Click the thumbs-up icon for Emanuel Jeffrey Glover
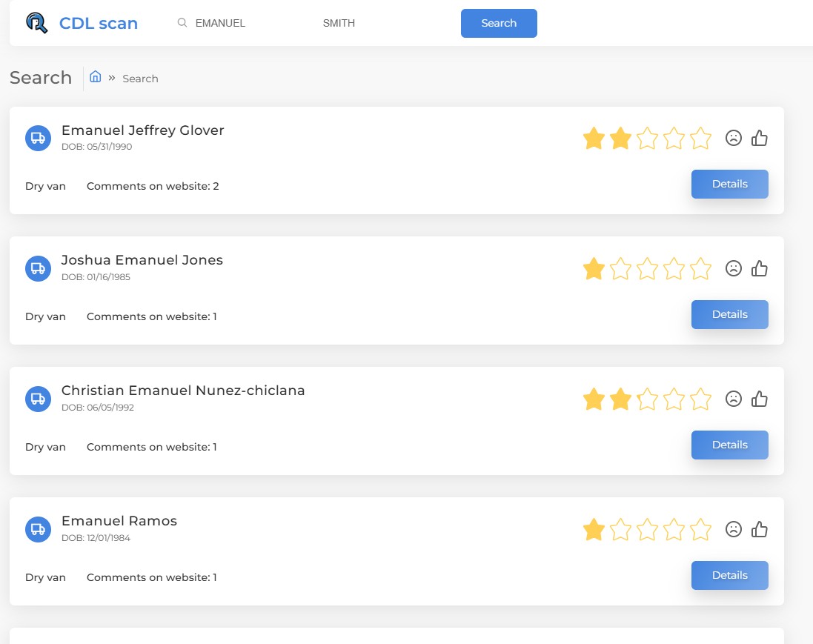The image size is (813, 644). coord(760,138)
